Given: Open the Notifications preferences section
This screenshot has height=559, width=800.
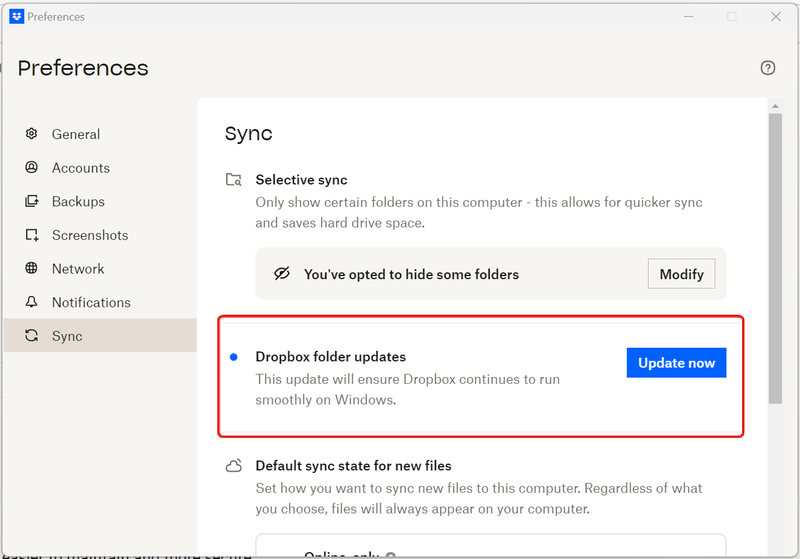Looking at the screenshot, I should point(90,302).
